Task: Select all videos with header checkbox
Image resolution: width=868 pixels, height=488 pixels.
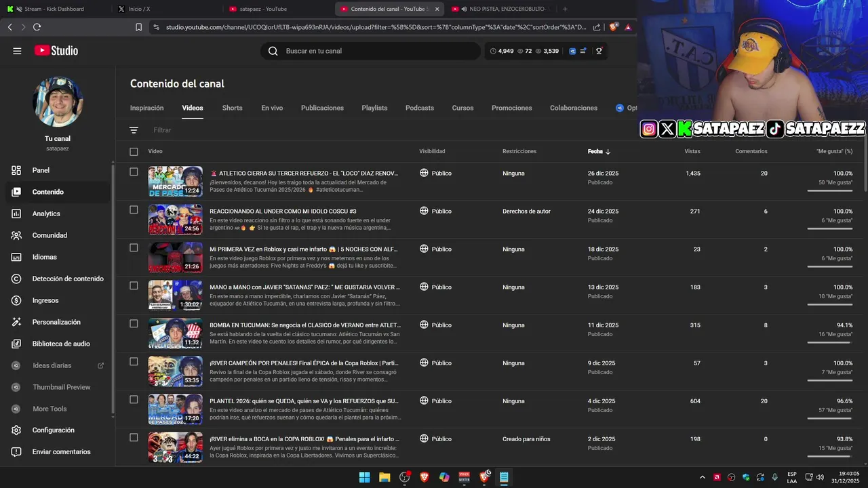Action: click(134, 152)
